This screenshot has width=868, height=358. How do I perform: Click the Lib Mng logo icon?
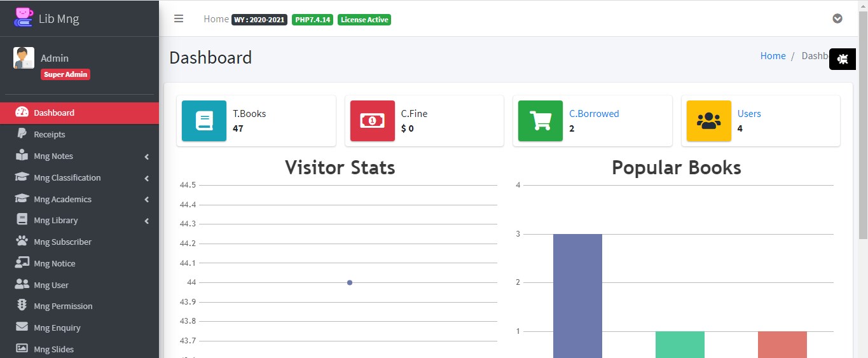(x=24, y=17)
